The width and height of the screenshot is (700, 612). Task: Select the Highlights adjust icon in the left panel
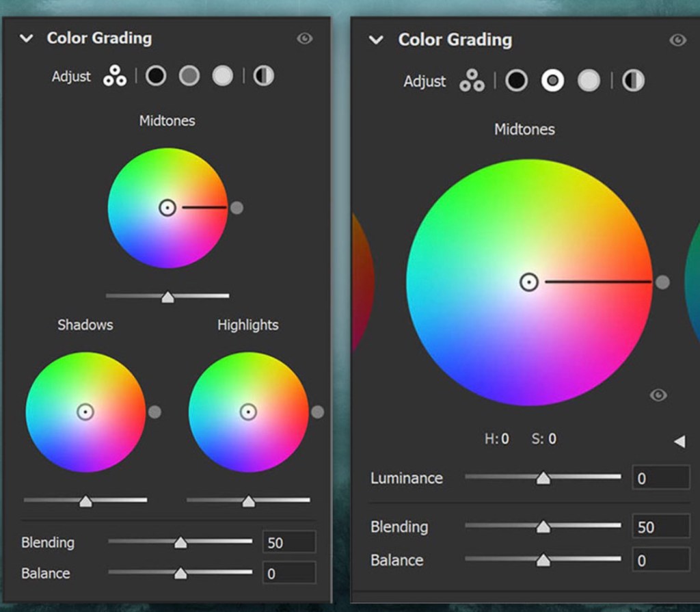[x=222, y=76]
